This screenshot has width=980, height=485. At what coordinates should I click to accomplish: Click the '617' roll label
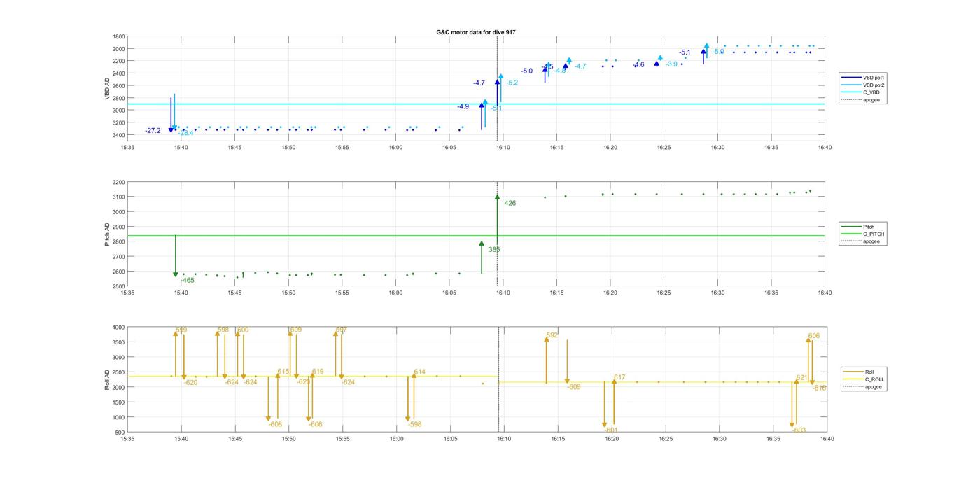[619, 378]
